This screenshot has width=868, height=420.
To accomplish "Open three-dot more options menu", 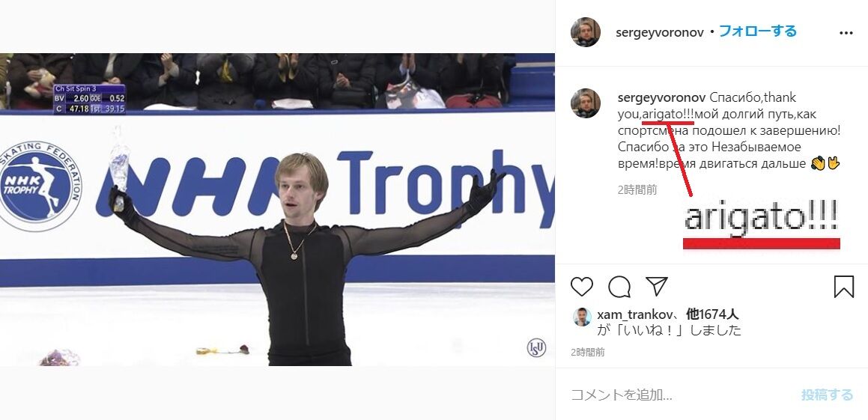I will (x=846, y=33).
